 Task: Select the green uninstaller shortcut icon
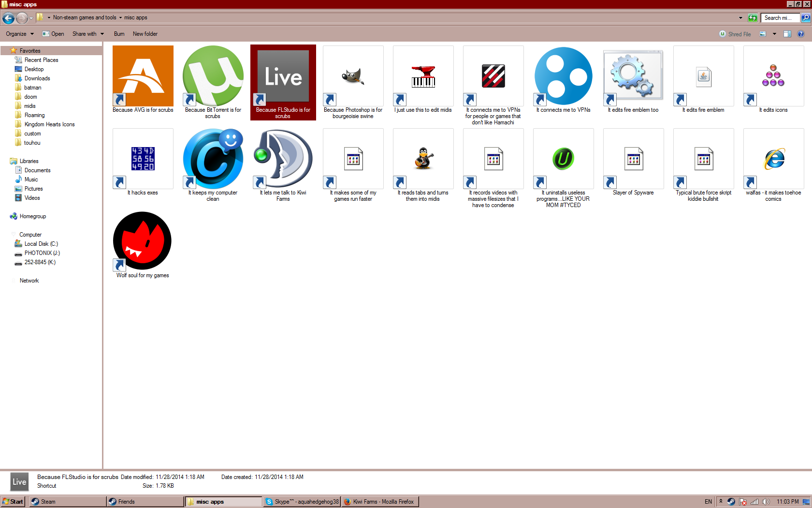(563, 159)
